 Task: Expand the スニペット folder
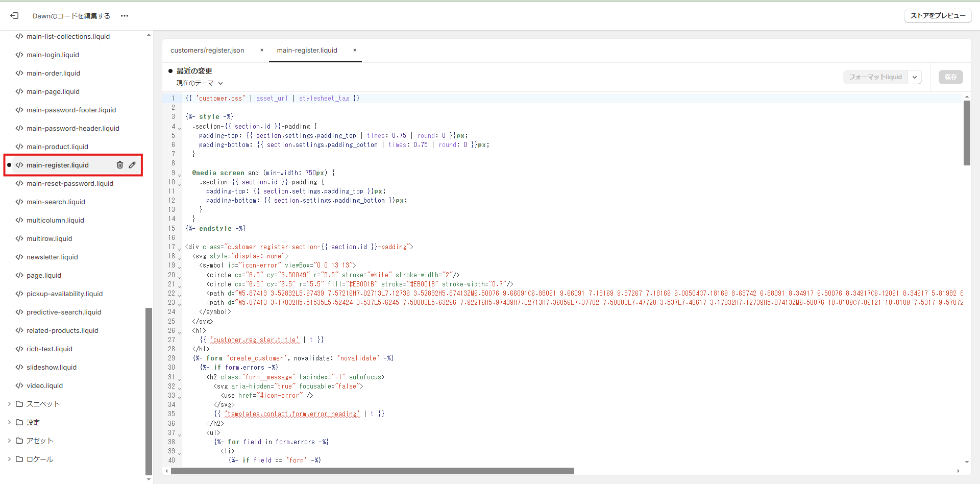pos(9,404)
